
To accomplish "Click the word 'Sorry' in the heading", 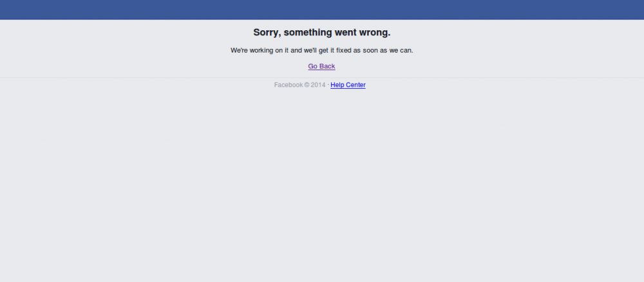I will pyautogui.click(x=267, y=32).
